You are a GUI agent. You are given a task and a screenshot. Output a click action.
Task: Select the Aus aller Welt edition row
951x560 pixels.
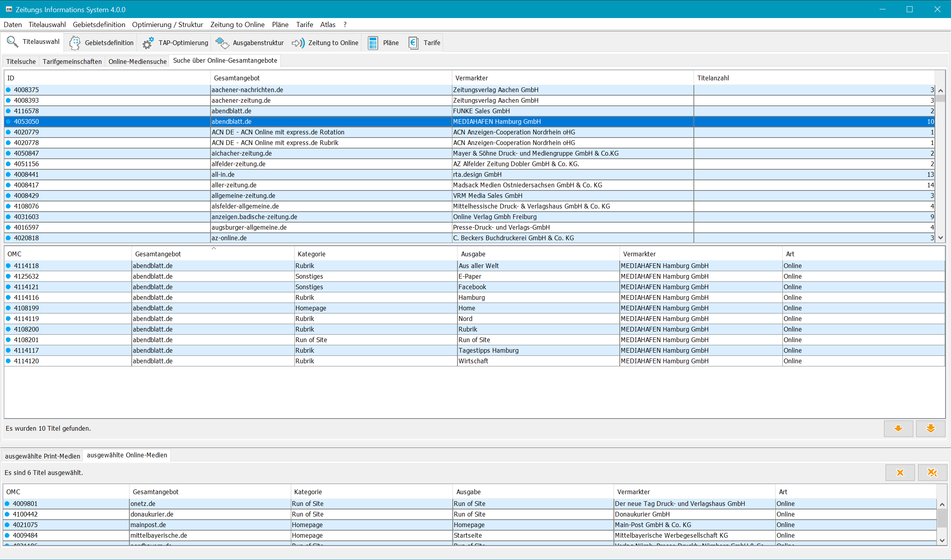tap(474, 266)
